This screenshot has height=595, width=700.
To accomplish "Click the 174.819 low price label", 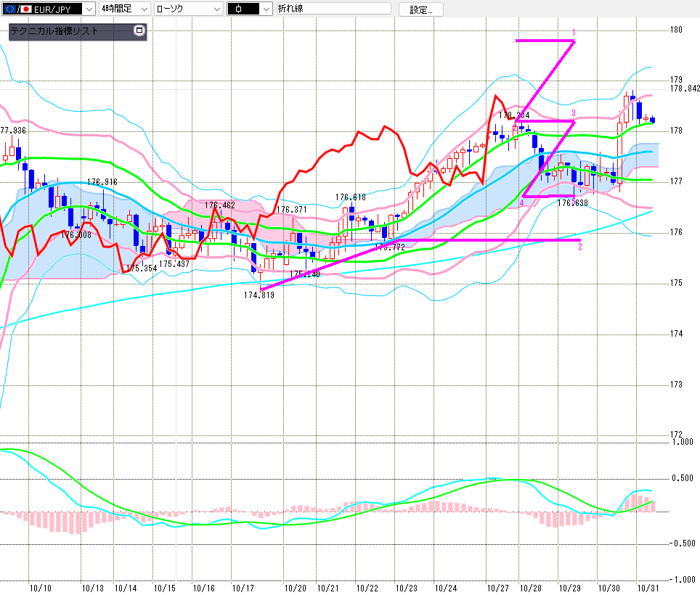I will tap(259, 295).
